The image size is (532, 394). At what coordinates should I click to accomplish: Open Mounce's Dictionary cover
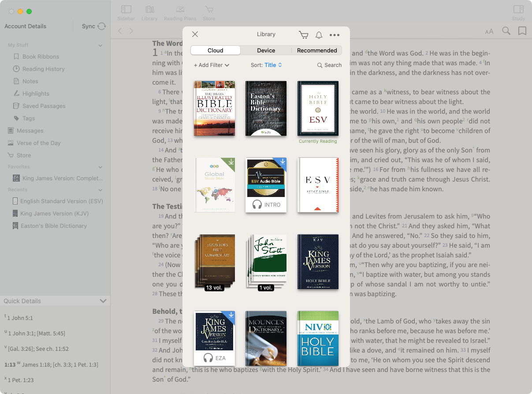tap(266, 338)
